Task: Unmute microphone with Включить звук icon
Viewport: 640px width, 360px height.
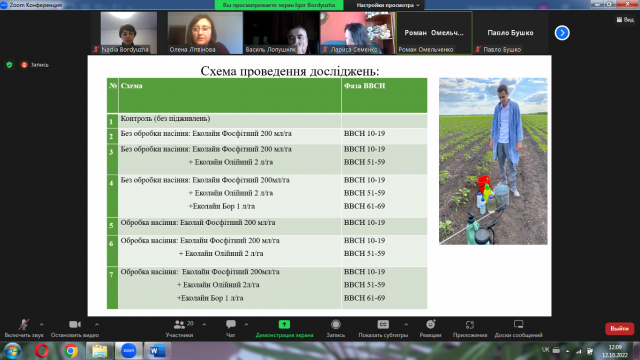Action: click(24, 325)
